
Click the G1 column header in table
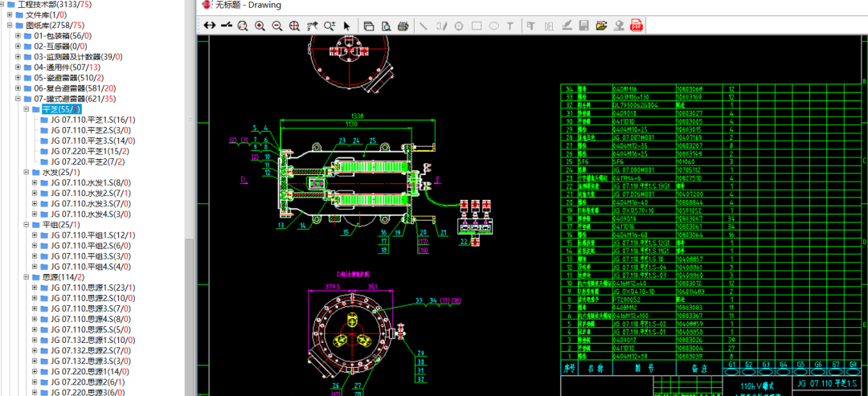click(x=732, y=365)
